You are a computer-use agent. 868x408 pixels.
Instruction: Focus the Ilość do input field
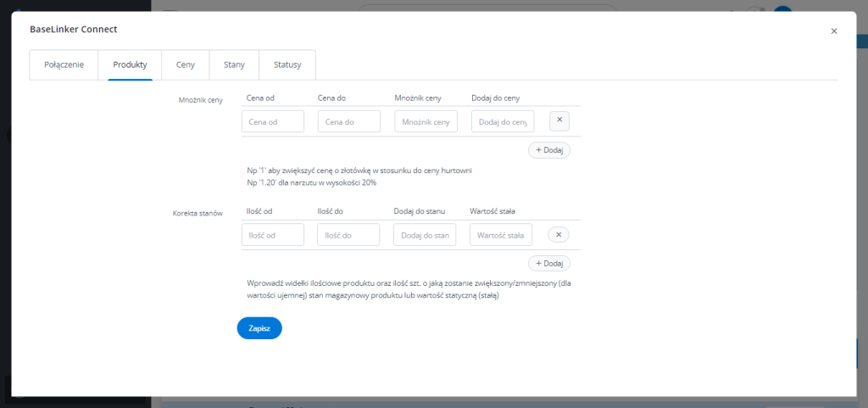(x=348, y=235)
